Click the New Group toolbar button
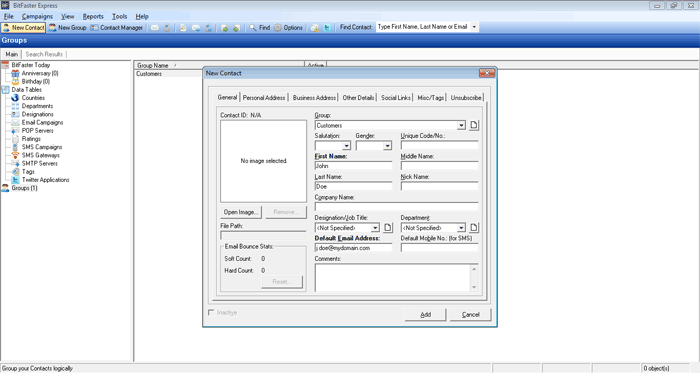700x373 pixels. (x=67, y=28)
